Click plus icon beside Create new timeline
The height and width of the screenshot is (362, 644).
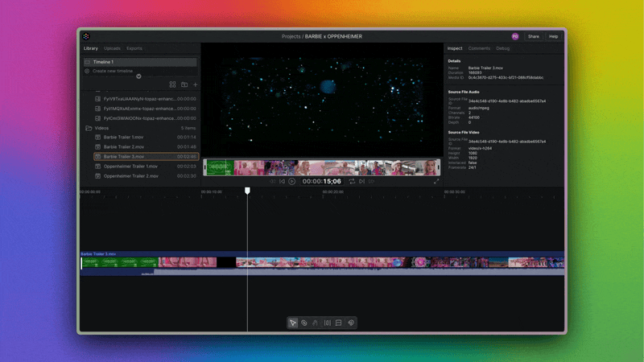(87, 71)
